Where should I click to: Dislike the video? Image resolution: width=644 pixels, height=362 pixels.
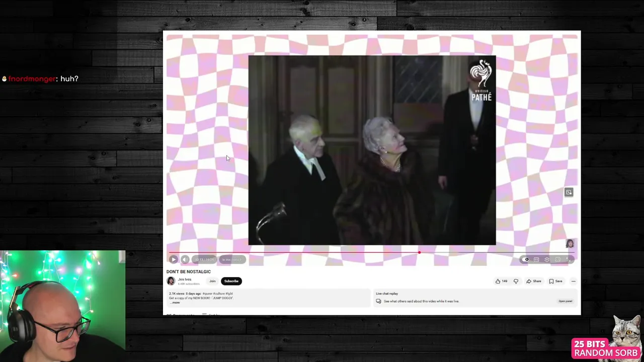click(516, 281)
